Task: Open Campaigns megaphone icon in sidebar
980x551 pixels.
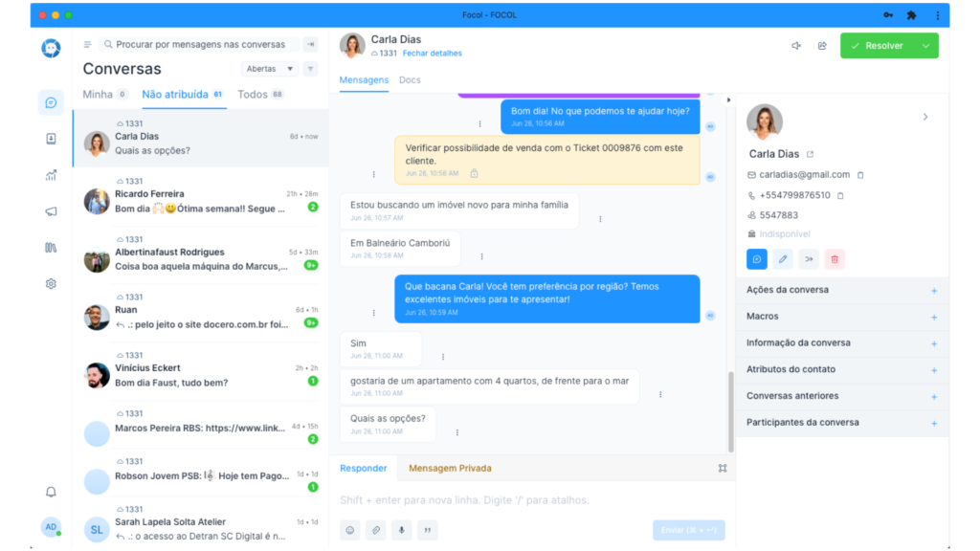Action: 51,211
